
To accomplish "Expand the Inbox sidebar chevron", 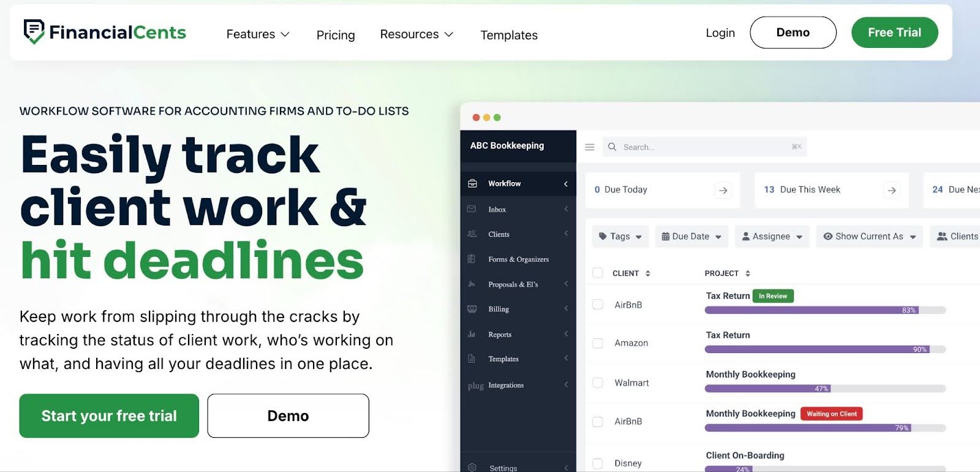I will pos(566,209).
